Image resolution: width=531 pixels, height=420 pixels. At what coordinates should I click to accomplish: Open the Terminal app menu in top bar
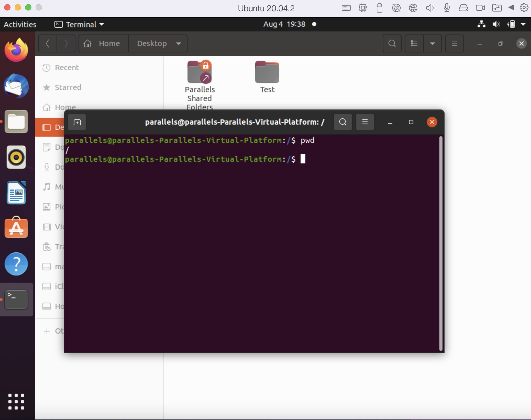(79, 24)
